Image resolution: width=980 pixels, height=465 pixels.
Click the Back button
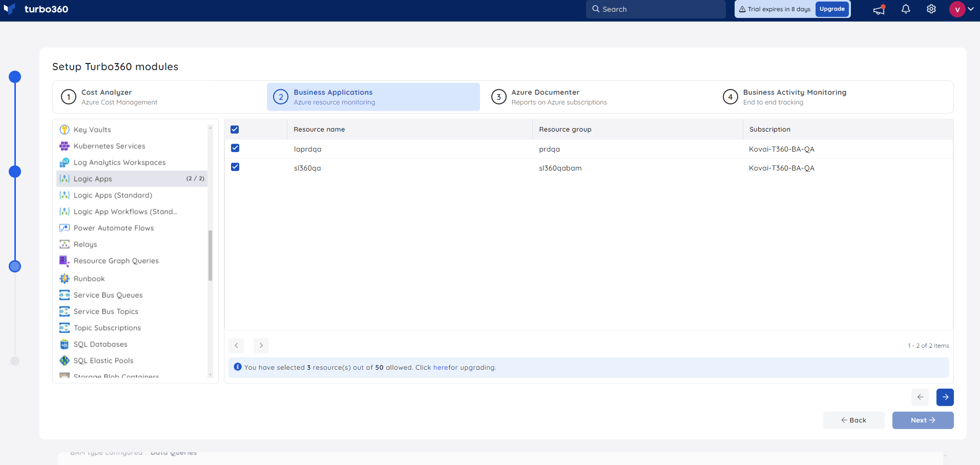click(853, 420)
